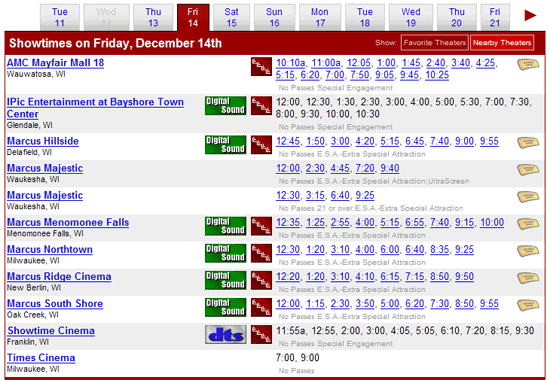
Task: Click the Digital Sound icon for IPic Entertainment
Action: 226,106
